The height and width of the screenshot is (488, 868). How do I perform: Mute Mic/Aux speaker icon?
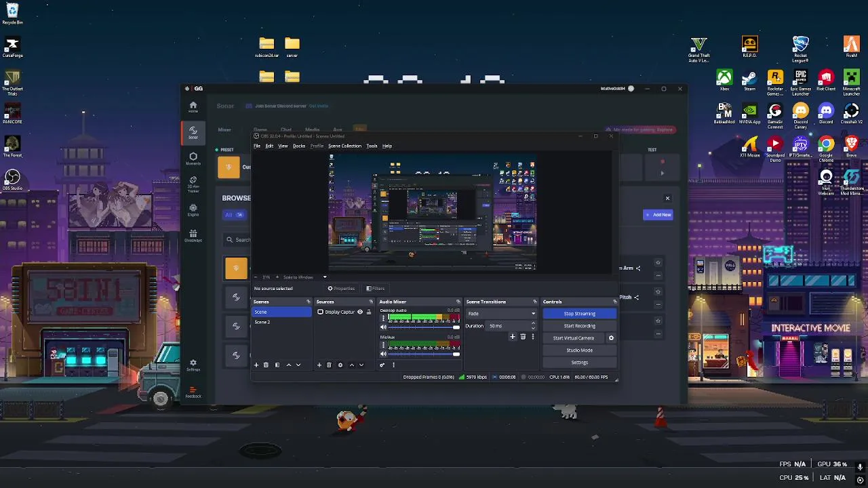pos(383,354)
